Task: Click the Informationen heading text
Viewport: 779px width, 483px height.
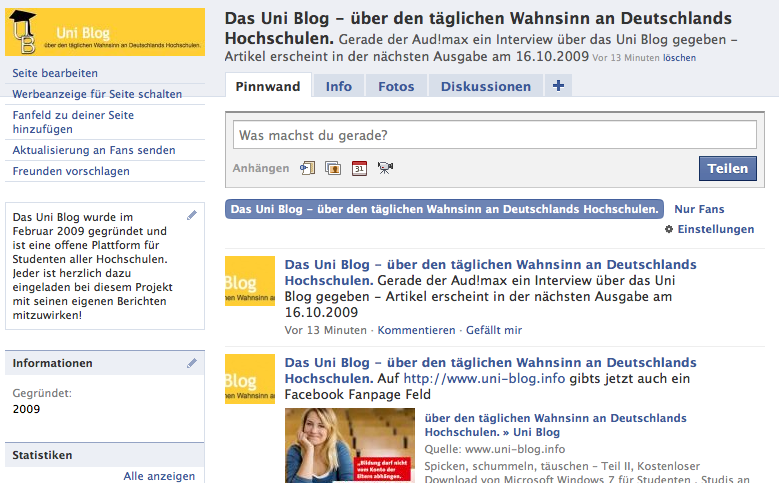Action: tap(52, 363)
